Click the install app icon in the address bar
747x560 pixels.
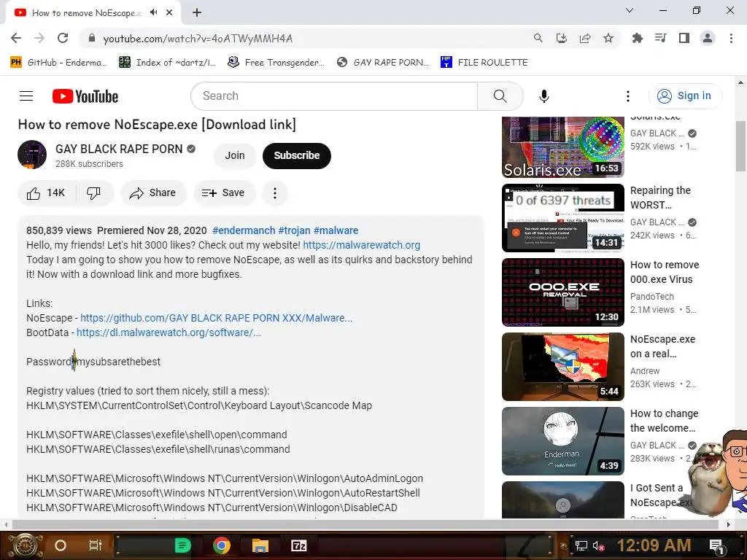tap(562, 38)
